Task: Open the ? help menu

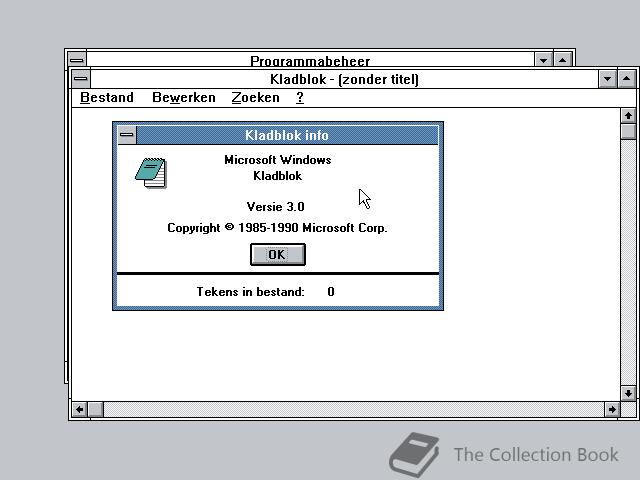Action: pyautogui.click(x=300, y=98)
